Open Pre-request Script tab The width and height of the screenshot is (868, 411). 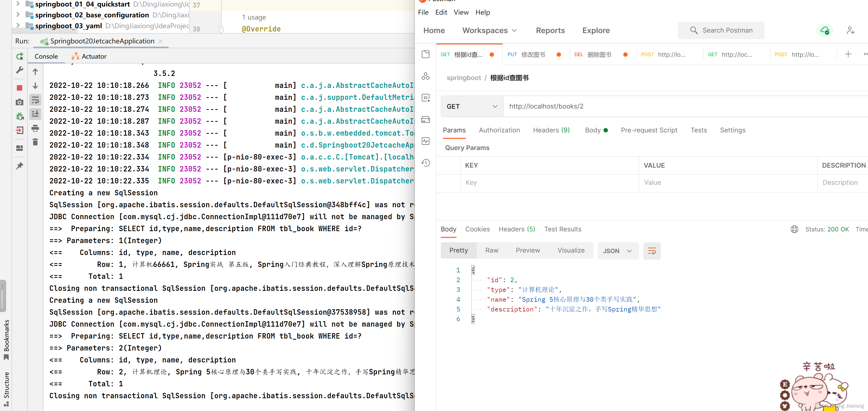click(649, 130)
